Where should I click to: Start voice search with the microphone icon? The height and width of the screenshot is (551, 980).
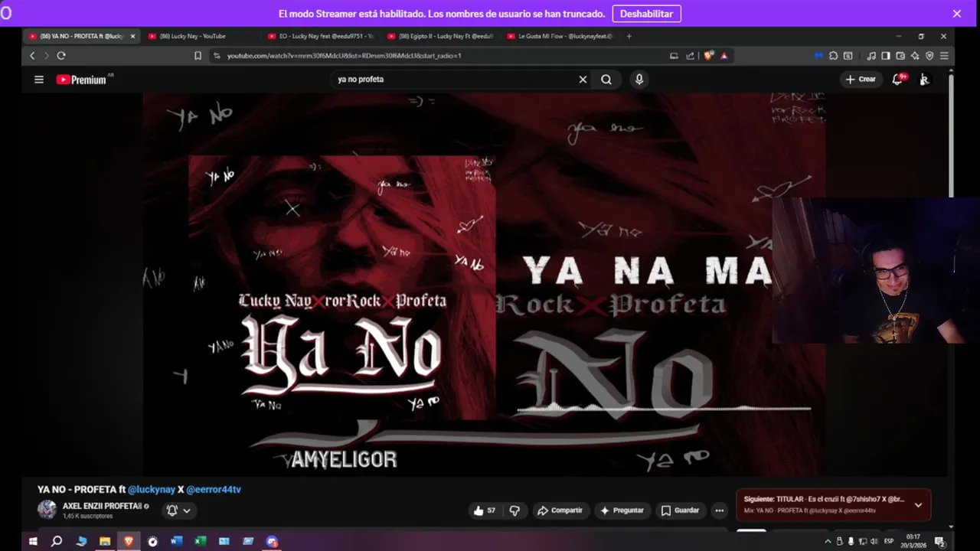[639, 79]
